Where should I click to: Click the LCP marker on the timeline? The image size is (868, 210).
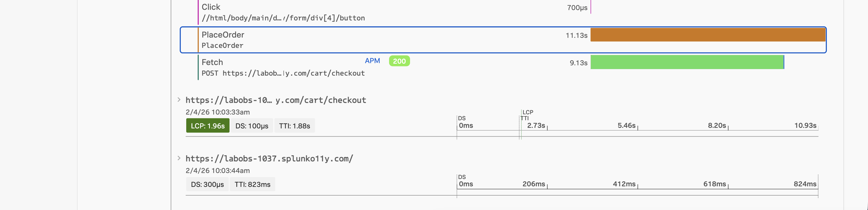(x=528, y=112)
